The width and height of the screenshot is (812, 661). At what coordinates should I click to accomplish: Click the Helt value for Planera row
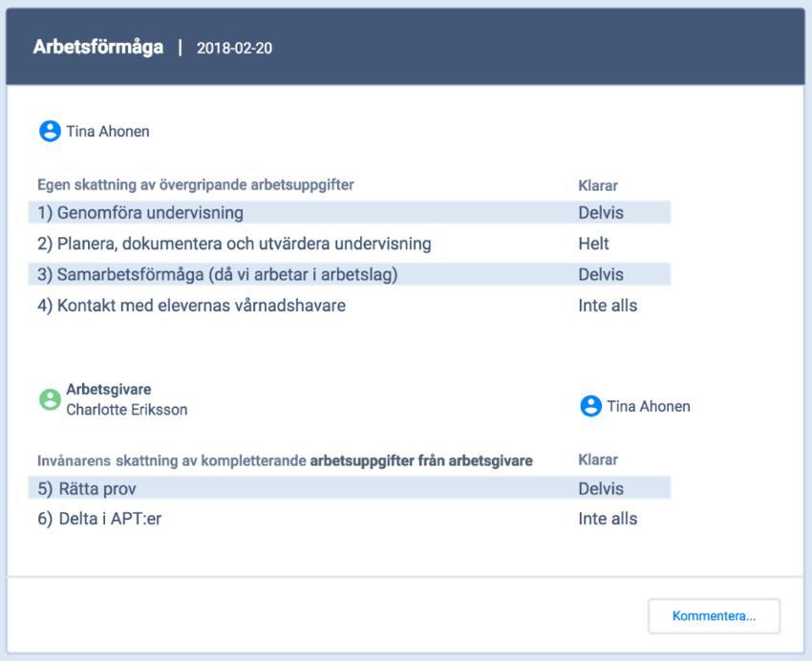click(x=593, y=244)
